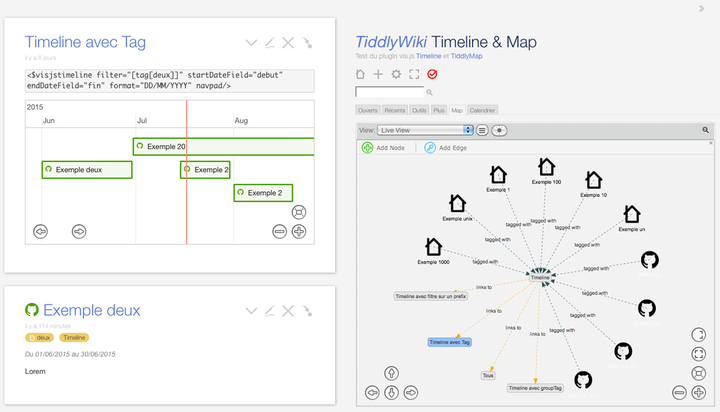Open control panel gear icon
The height and width of the screenshot is (412, 720).
[x=396, y=74]
